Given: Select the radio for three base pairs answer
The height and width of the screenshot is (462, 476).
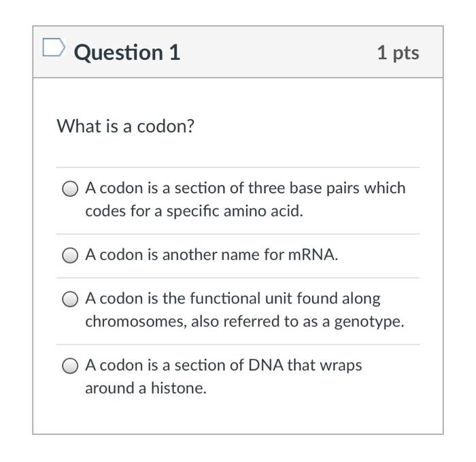Looking at the screenshot, I should click(70, 189).
